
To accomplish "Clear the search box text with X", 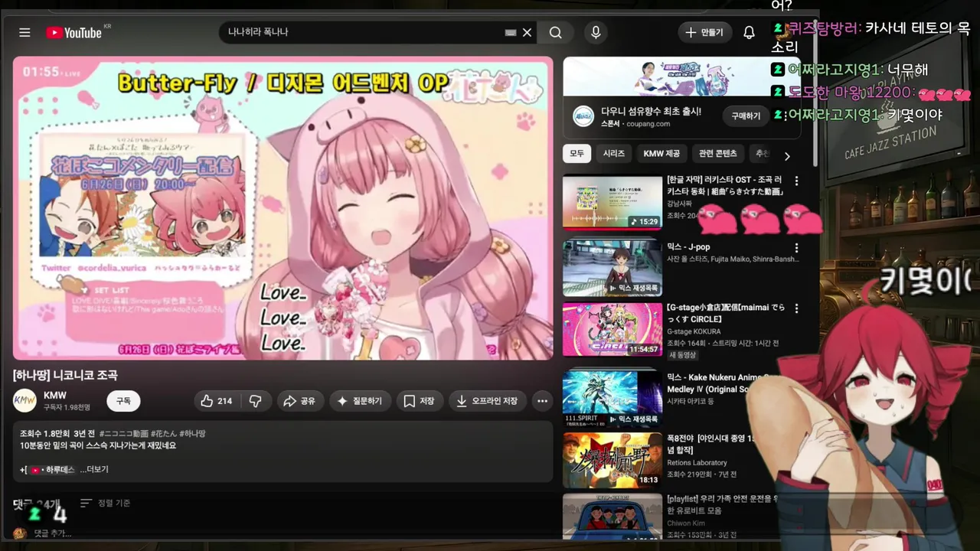I will [x=527, y=32].
